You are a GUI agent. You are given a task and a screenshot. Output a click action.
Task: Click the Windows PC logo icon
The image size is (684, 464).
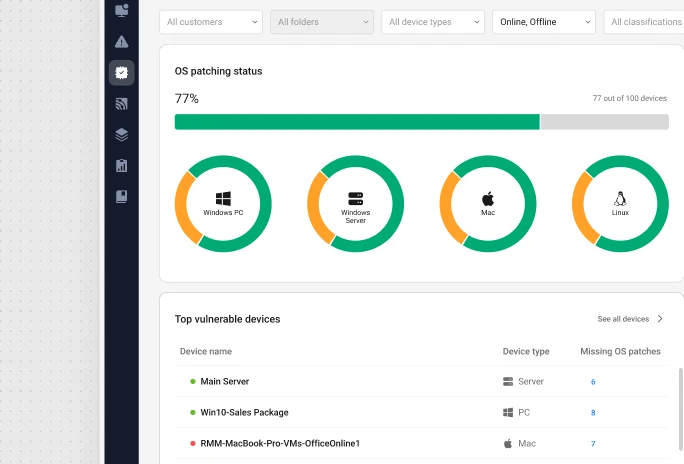223,198
